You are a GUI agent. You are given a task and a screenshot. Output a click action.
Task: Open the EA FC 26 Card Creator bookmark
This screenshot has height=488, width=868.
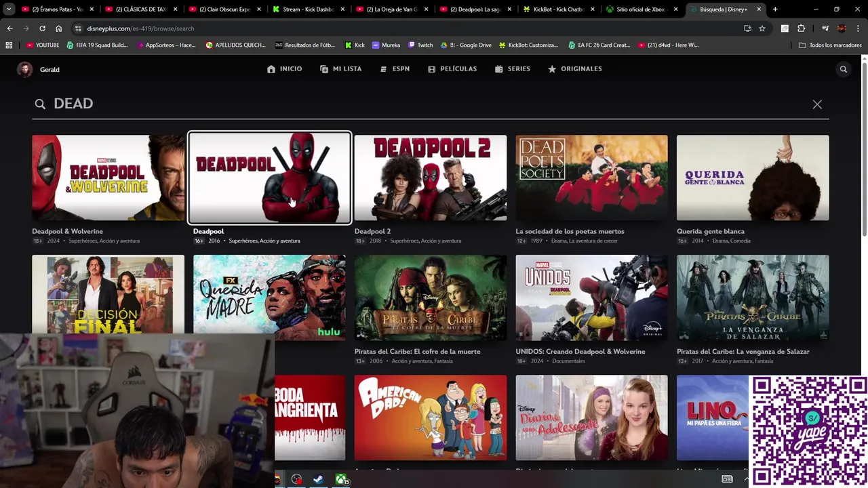click(598, 45)
